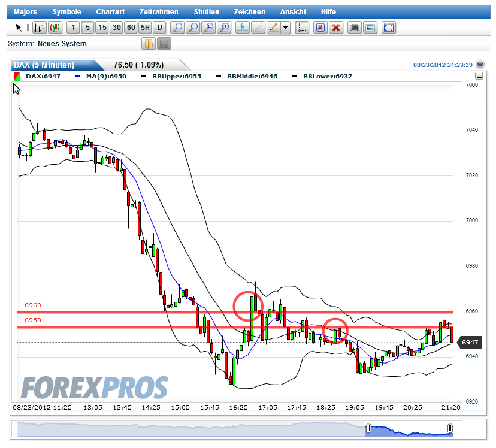Image resolution: width=496 pixels, height=448 pixels.
Task: Click the navigator overview track before the selection
Action: coord(191,429)
